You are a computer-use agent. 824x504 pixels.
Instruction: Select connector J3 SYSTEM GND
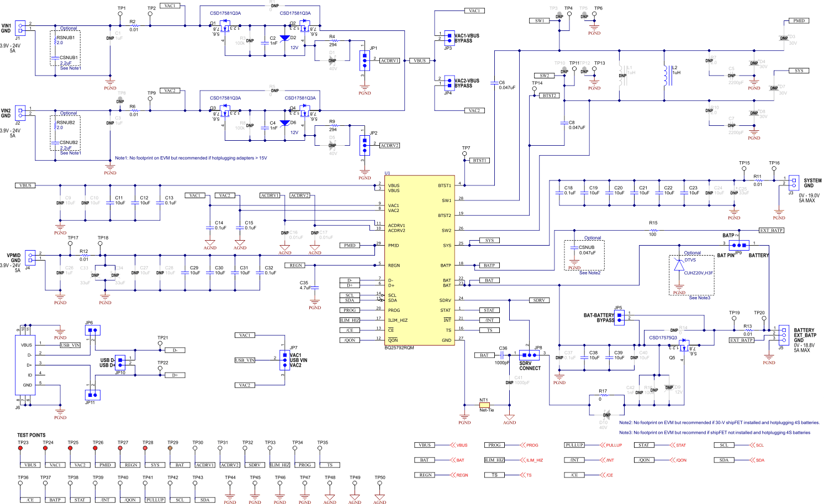pos(794,182)
